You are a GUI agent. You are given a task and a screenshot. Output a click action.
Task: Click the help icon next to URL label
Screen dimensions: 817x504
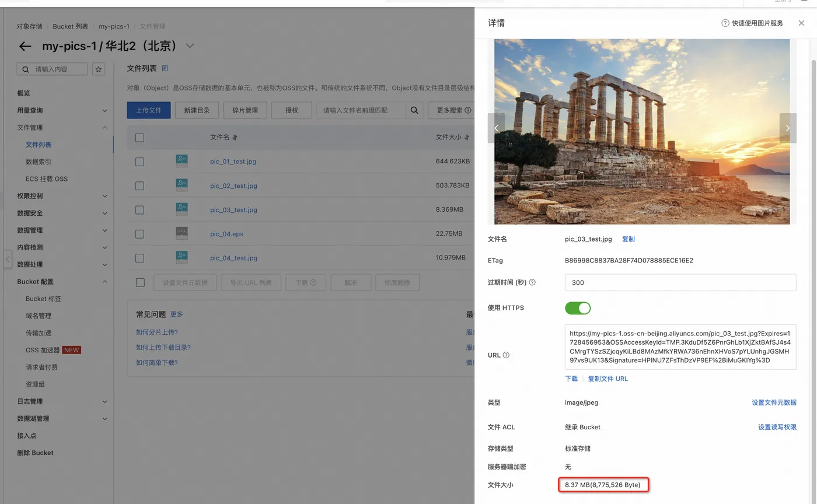[x=506, y=355]
